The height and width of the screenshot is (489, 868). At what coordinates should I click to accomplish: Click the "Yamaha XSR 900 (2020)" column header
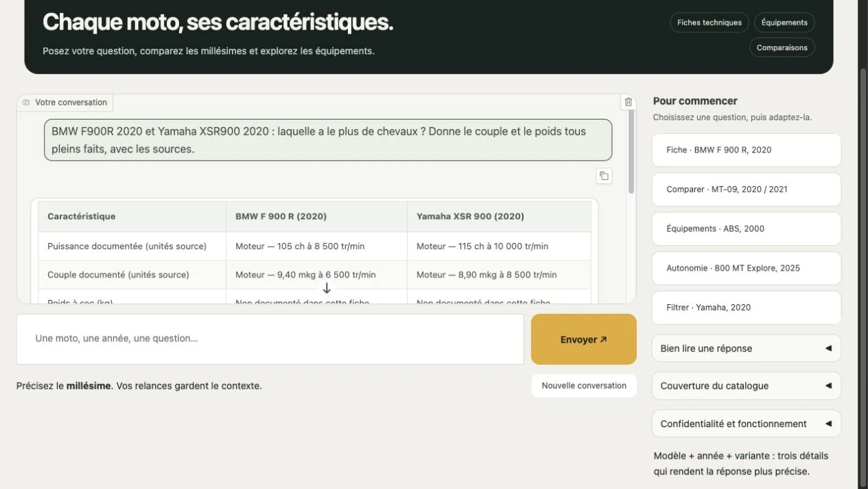pos(499,216)
